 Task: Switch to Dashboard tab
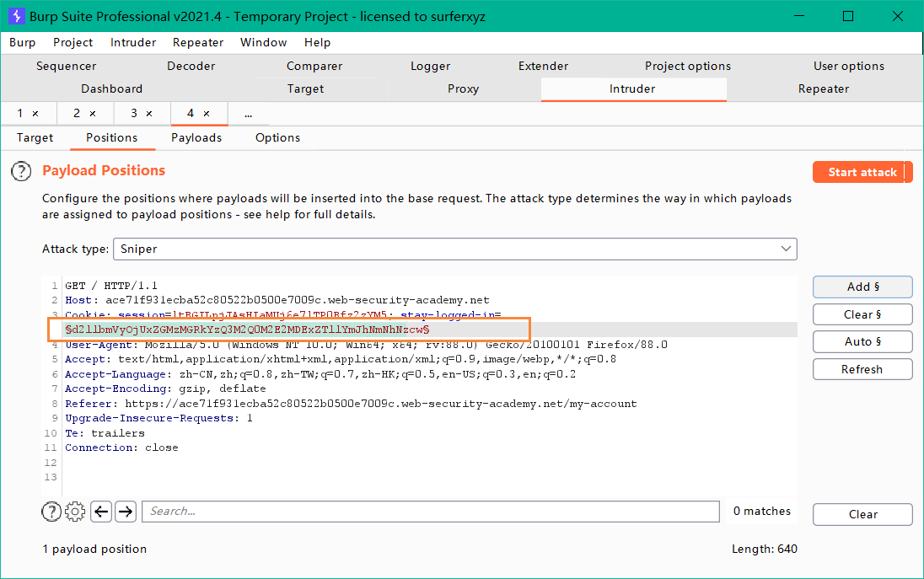tap(111, 89)
